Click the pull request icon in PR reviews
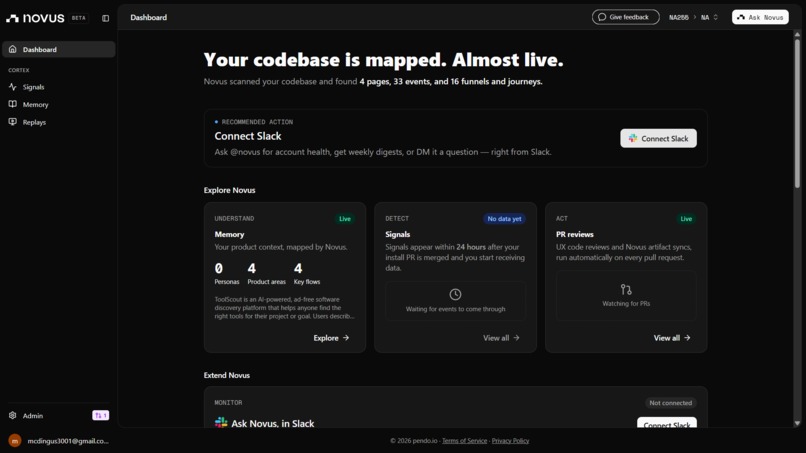The height and width of the screenshot is (453, 806). [x=626, y=289]
